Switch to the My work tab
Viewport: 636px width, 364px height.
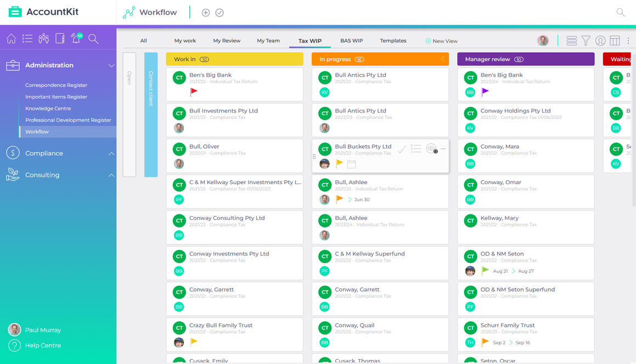click(x=185, y=41)
